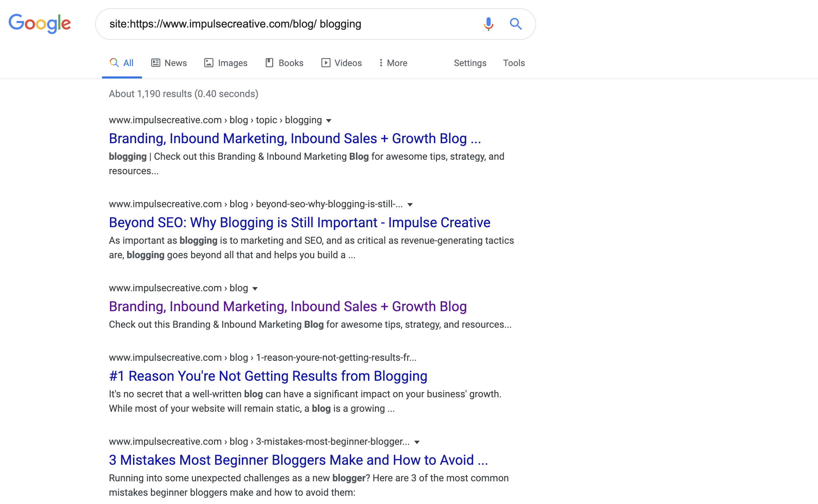Select the Images search icon tab

coord(209,63)
